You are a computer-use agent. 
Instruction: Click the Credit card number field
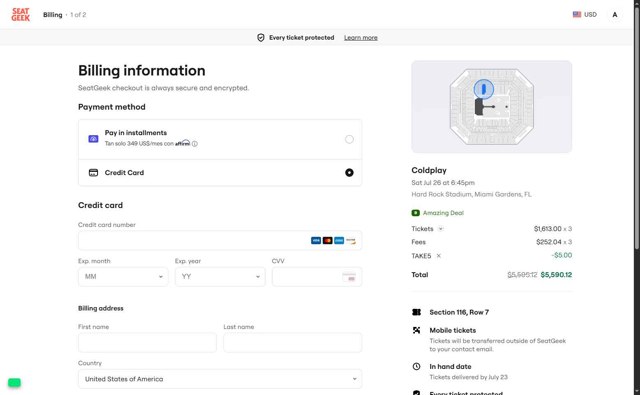[x=220, y=241]
